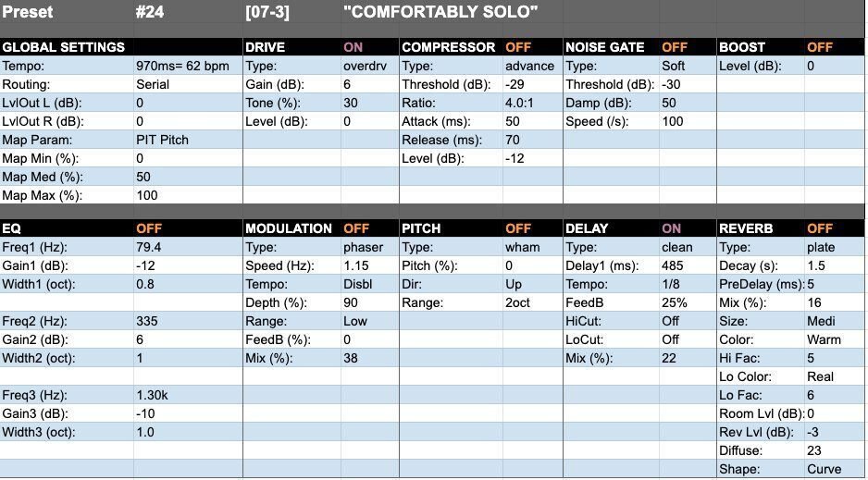The image size is (868, 480).
Task: Click the preset number #24 cell
Action: coord(148,12)
